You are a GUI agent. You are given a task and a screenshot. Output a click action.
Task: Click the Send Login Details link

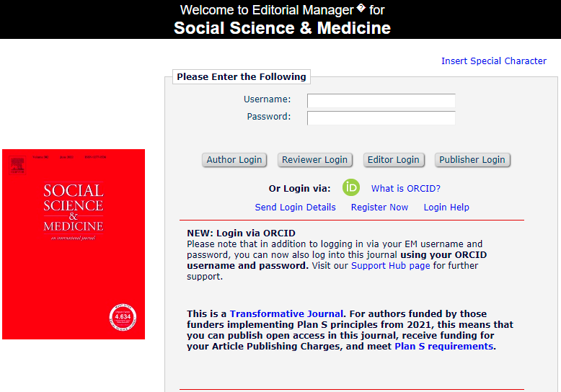pos(295,208)
